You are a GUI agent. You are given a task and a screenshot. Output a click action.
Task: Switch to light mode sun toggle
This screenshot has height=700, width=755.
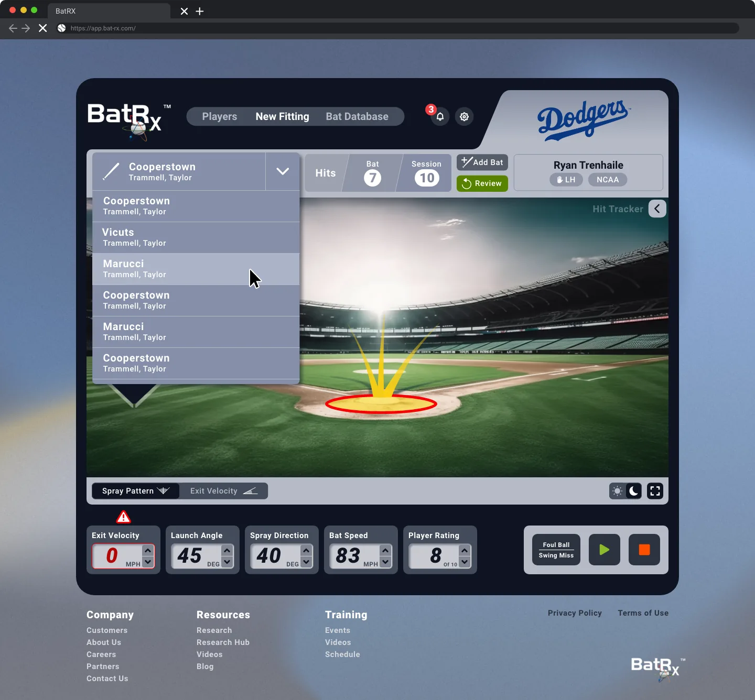pos(618,491)
